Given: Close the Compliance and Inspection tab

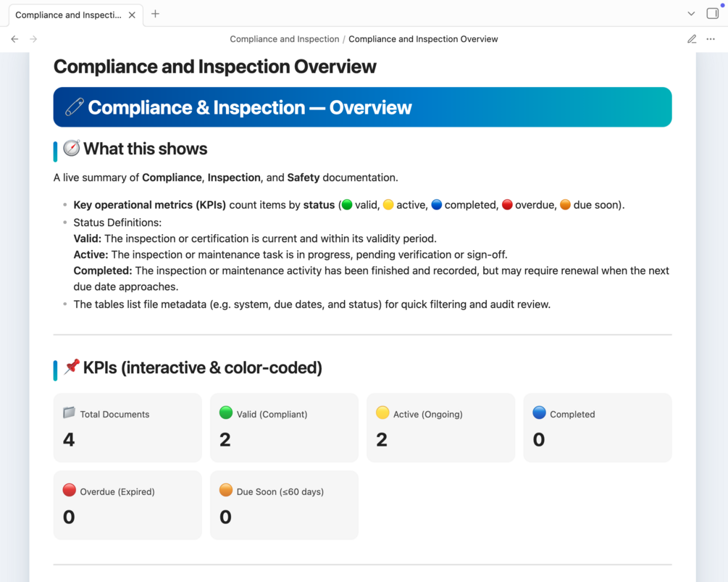Looking at the screenshot, I should tap(132, 15).
